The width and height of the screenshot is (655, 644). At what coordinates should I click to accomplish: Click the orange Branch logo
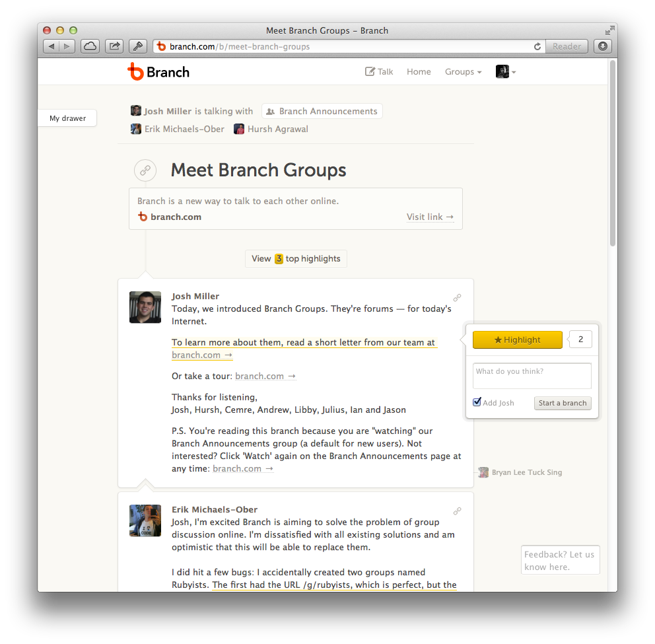click(158, 72)
